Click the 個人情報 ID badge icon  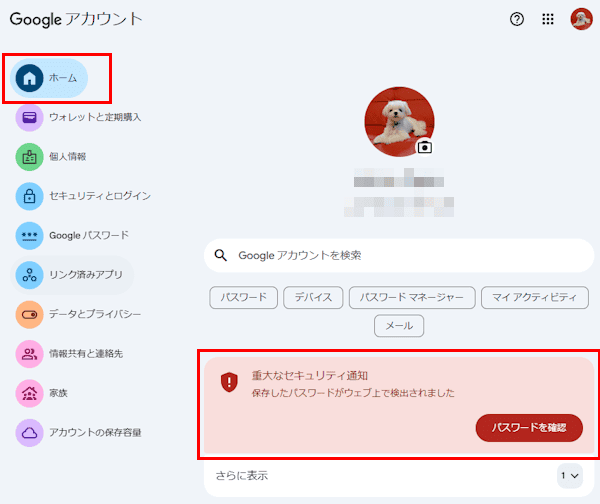[x=29, y=157]
